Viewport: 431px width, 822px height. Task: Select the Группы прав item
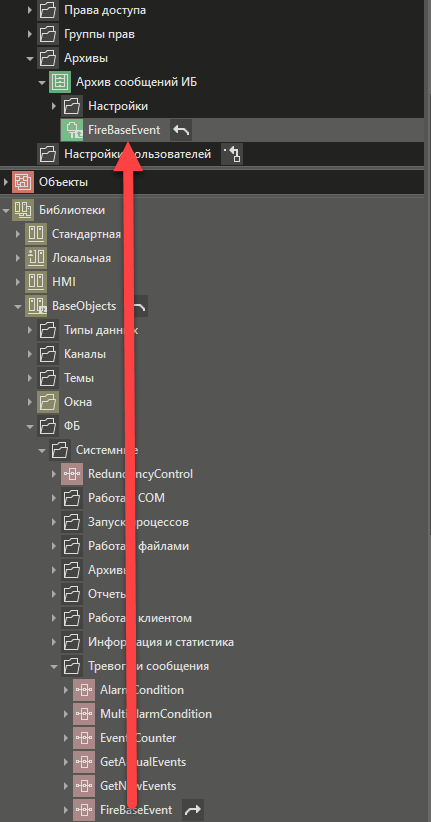[99, 34]
